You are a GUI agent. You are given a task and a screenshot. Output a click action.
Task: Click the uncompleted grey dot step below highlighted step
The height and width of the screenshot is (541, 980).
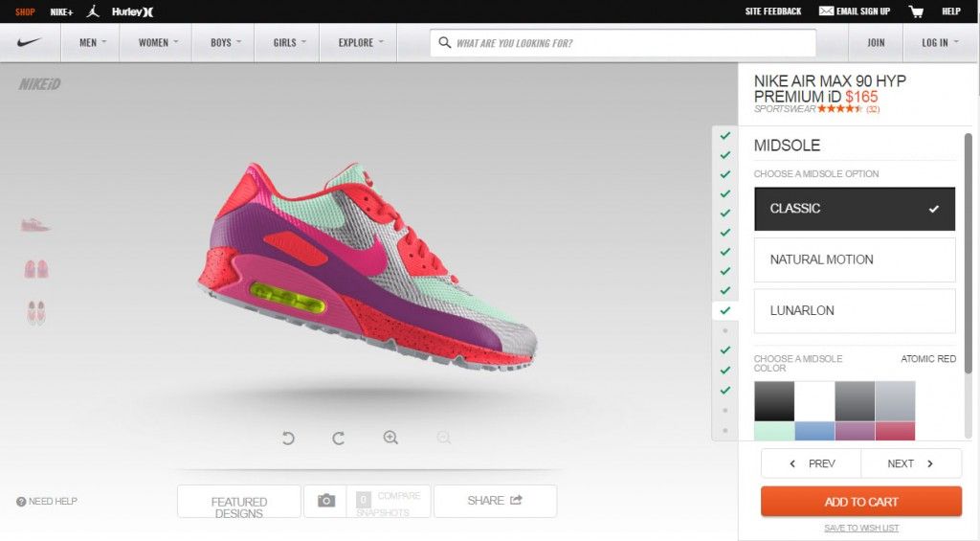tap(725, 330)
